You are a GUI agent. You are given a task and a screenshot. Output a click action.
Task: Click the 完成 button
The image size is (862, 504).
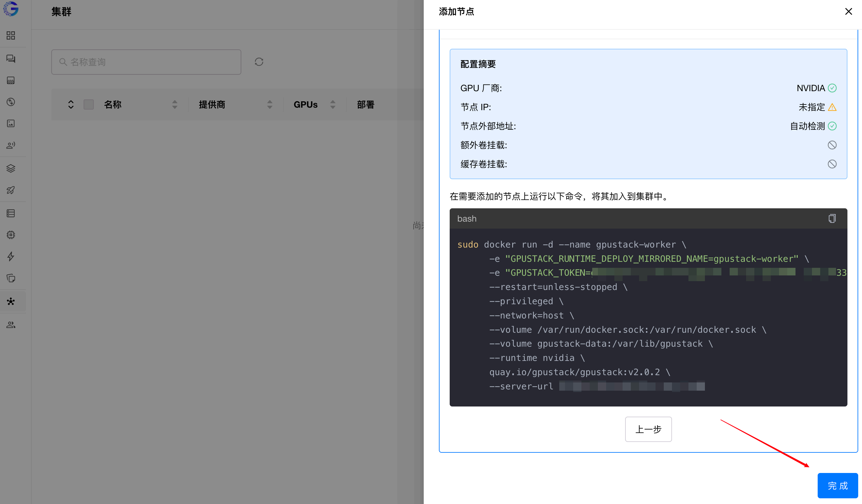point(838,486)
